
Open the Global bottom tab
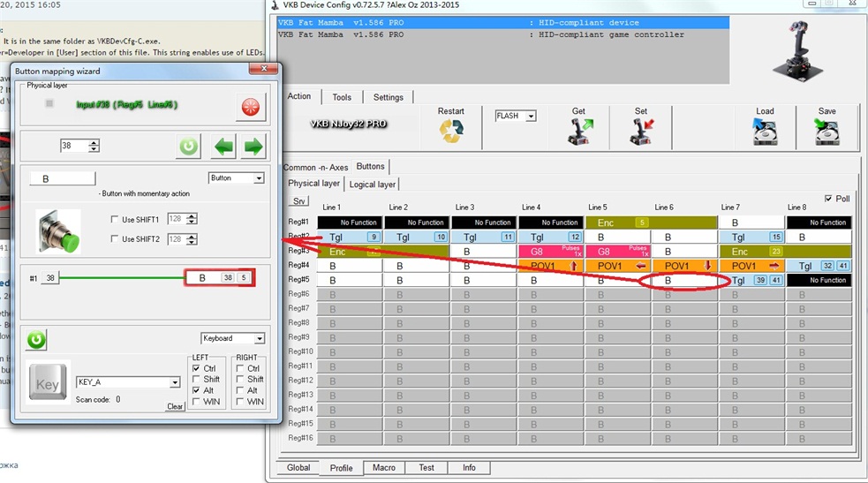click(x=298, y=467)
